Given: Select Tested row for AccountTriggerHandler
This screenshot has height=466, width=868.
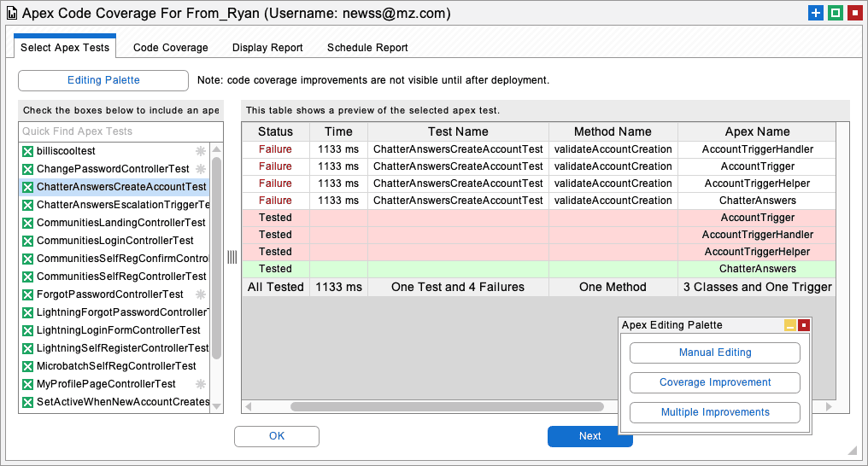Looking at the screenshot, I should click(538, 235).
